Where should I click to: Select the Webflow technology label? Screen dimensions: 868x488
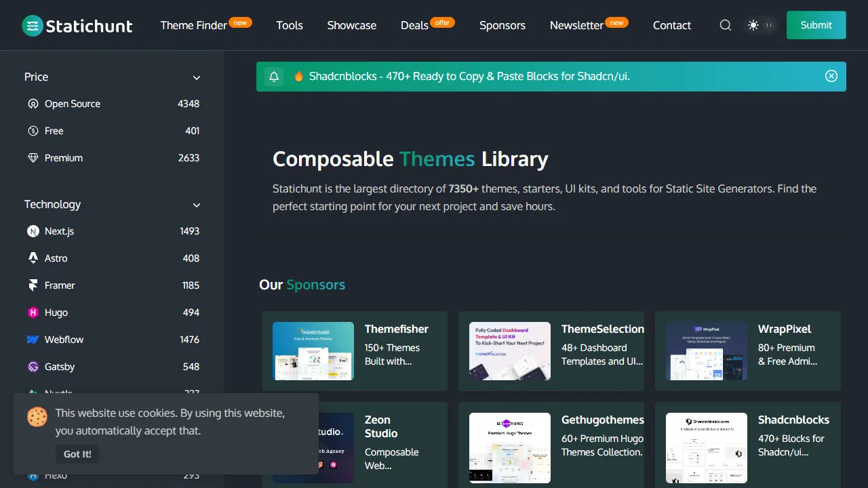(64, 340)
